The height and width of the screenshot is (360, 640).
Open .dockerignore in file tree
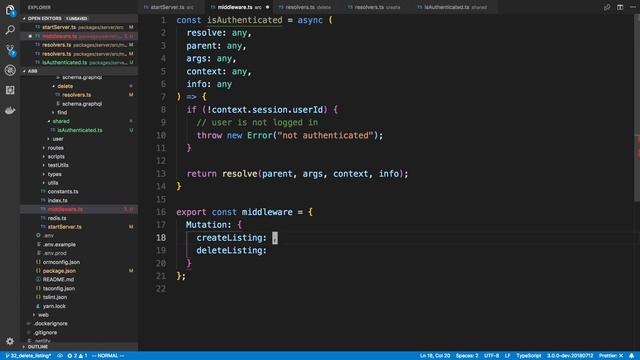tap(51, 324)
